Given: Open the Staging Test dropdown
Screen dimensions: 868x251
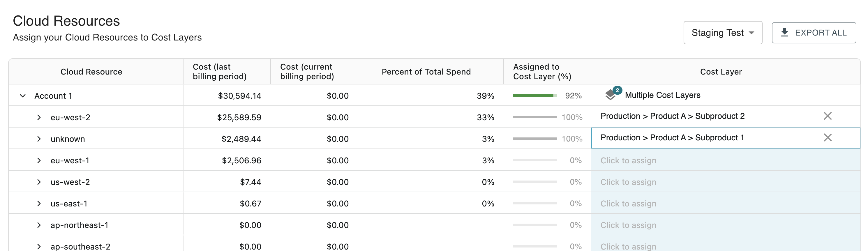Looking at the screenshot, I should coord(722,33).
